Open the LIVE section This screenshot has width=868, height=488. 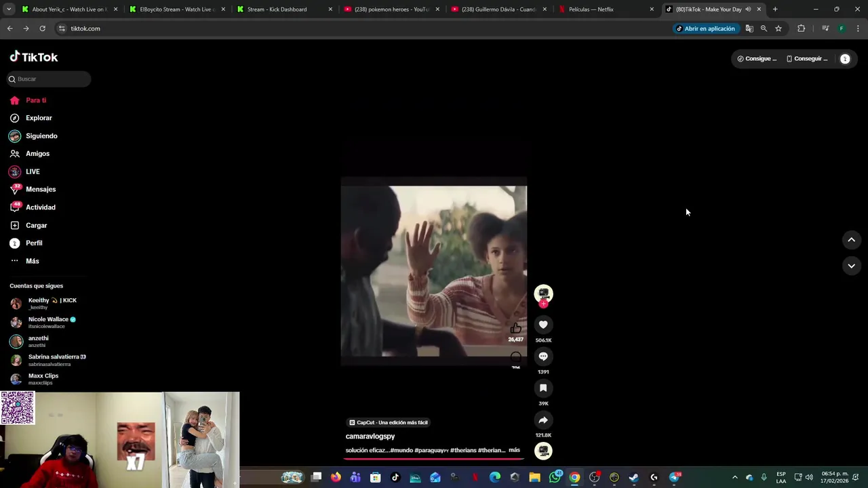tap(33, 171)
